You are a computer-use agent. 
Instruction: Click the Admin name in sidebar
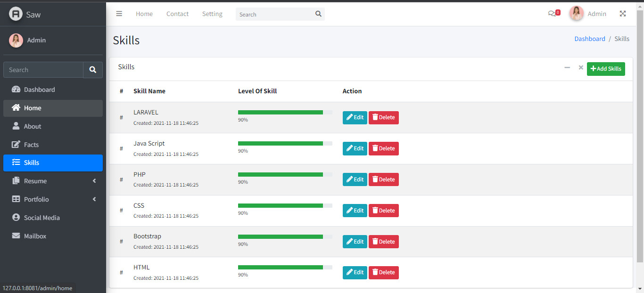pyautogui.click(x=36, y=40)
